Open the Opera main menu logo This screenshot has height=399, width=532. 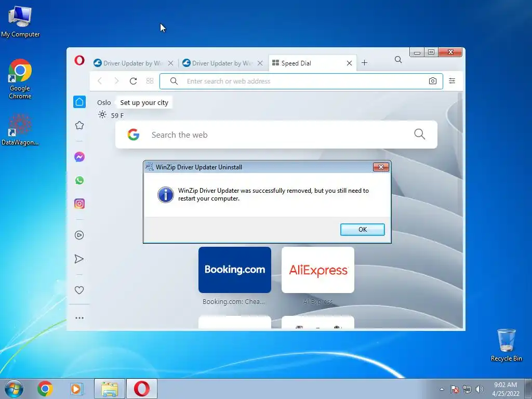[x=79, y=61]
